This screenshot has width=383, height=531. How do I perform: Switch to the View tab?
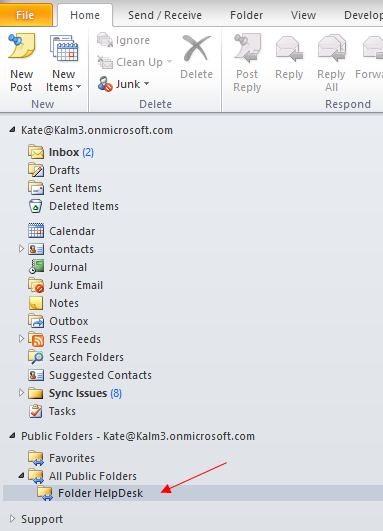303,15
